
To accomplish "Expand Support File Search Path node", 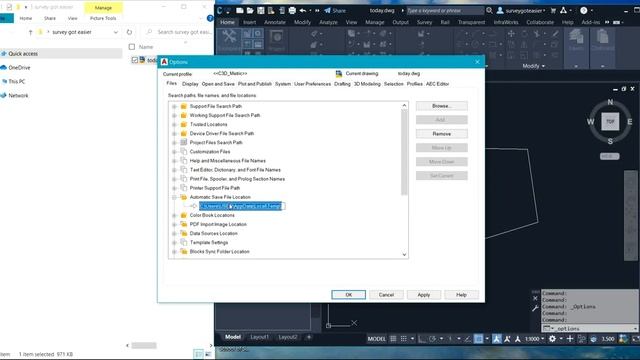I will tap(174, 107).
